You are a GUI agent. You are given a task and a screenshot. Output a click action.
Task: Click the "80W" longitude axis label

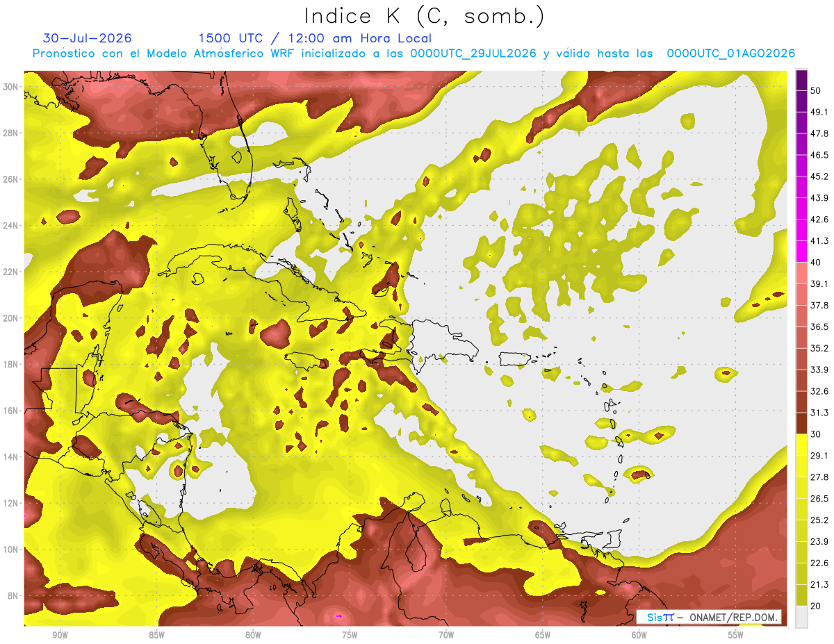coord(253,634)
